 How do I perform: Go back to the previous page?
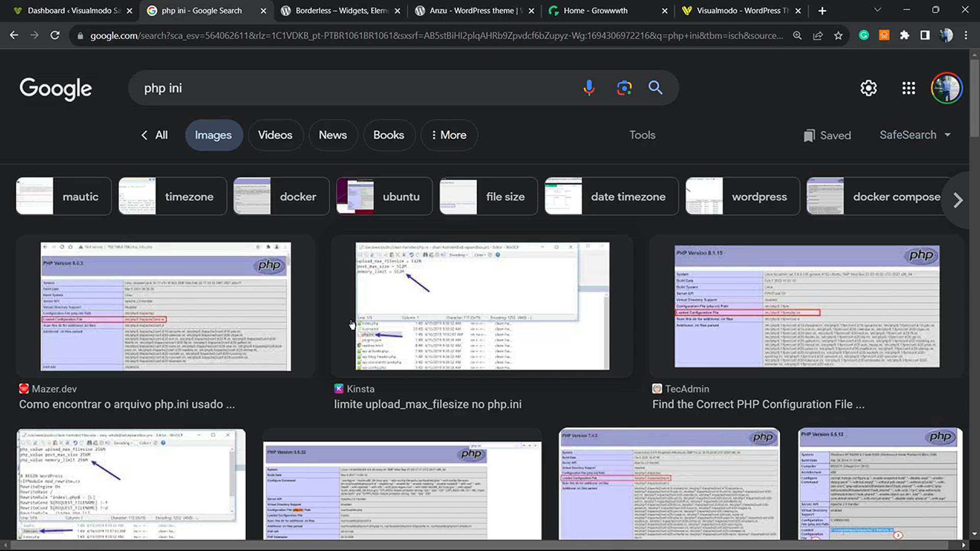[14, 35]
